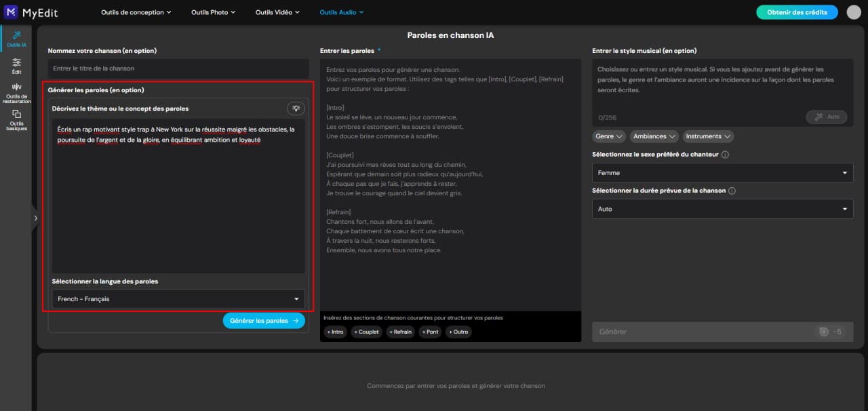
Task: Click the Entrer les paroles text area
Action: click(x=450, y=184)
